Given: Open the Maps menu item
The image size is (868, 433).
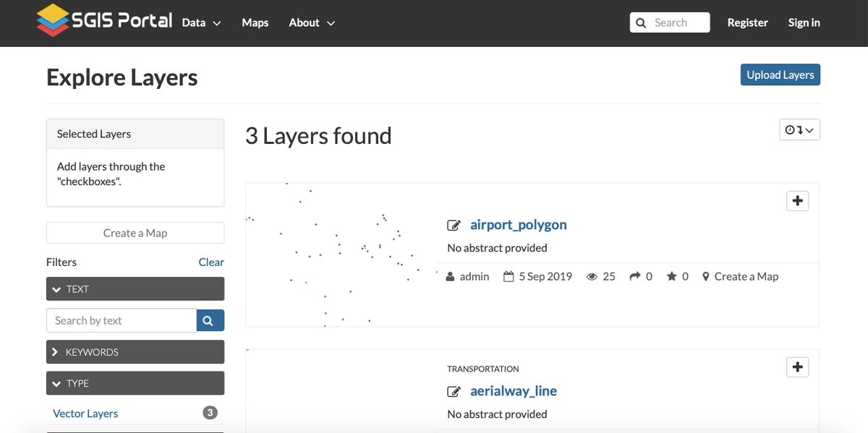Looking at the screenshot, I should [x=255, y=22].
